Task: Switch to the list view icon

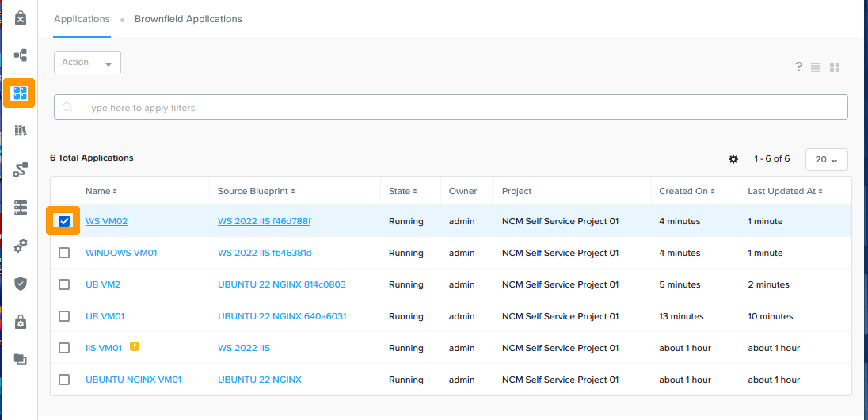Action: [x=816, y=67]
